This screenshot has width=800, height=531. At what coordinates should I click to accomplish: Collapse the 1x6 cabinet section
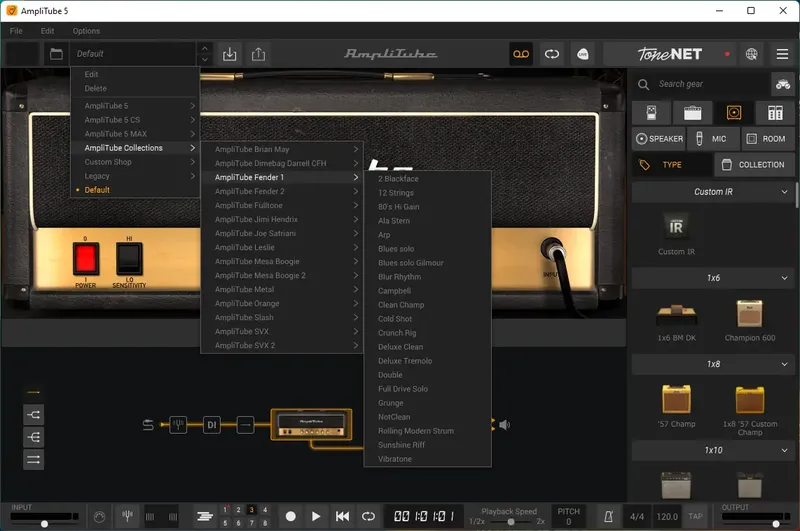(x=784, y=278)
